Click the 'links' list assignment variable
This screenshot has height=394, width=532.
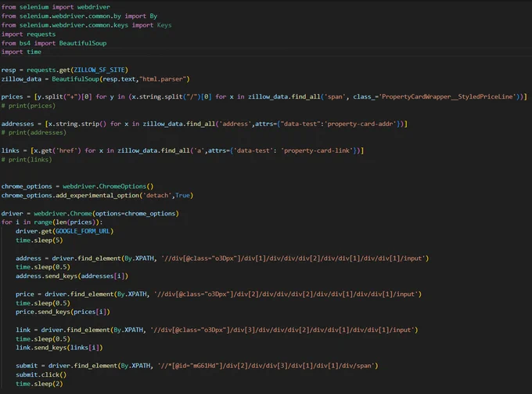click(x=10, y=150)
